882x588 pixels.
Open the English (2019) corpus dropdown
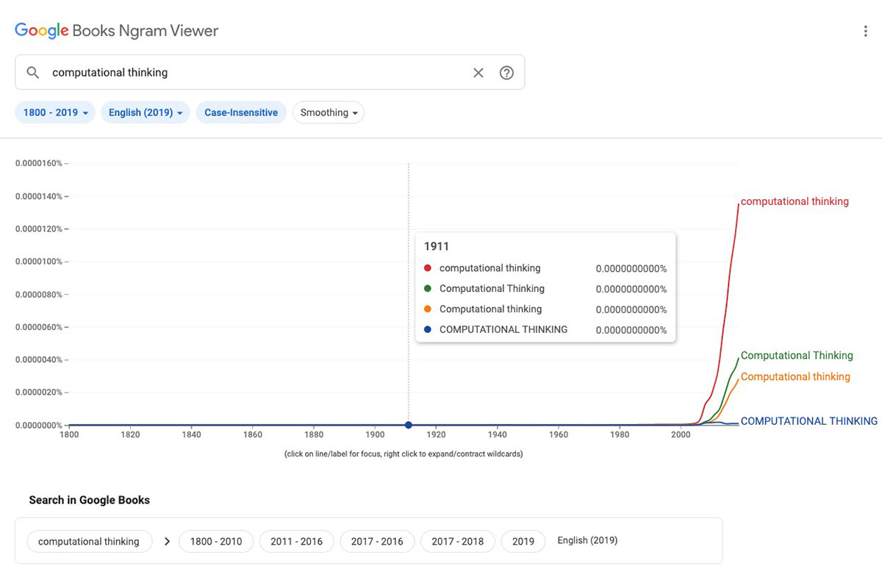tap(146, 112)
